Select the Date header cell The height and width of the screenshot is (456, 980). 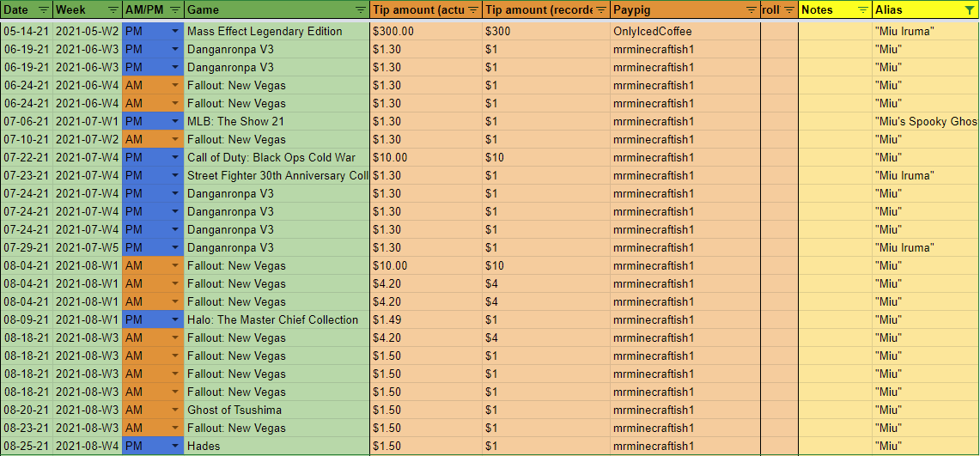(27, 10)
